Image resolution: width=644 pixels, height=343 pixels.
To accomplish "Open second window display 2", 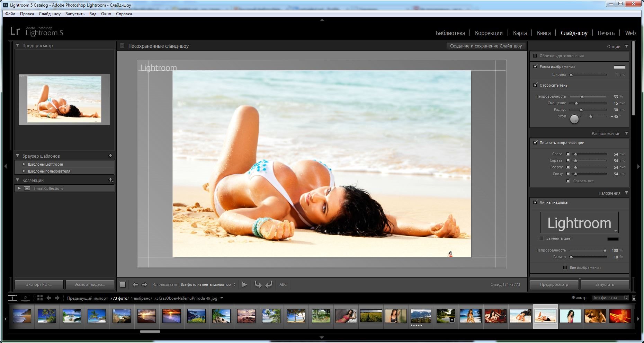I will pyautogui.click(x=25, y=298).
